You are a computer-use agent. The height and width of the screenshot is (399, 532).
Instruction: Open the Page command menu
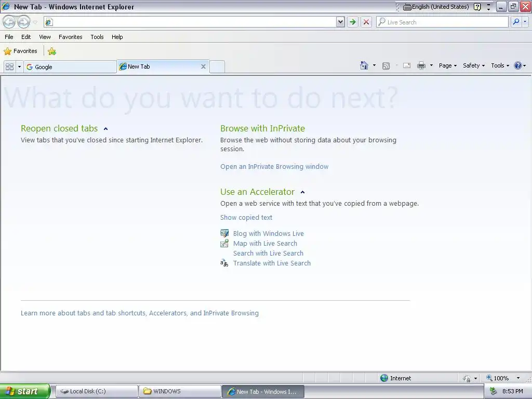click(448, 65)
